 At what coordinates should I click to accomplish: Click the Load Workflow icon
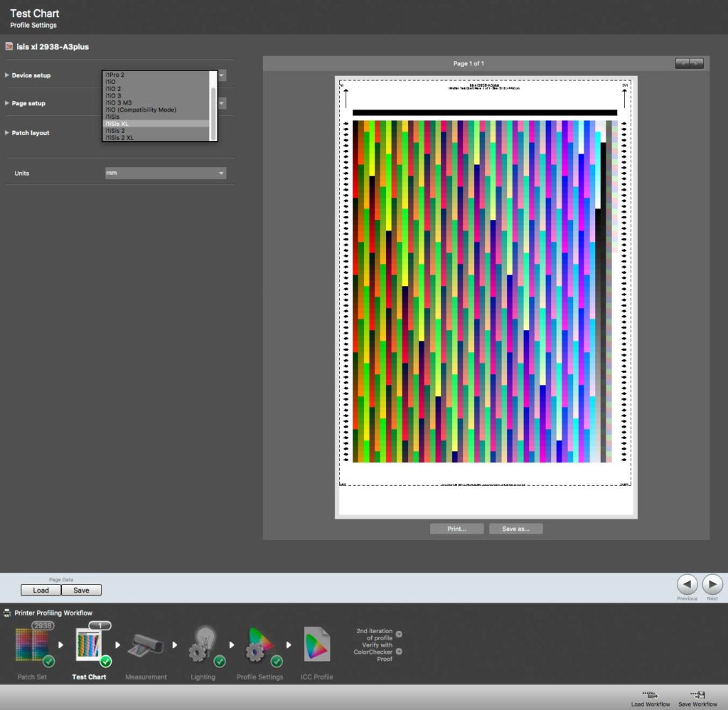650,695
